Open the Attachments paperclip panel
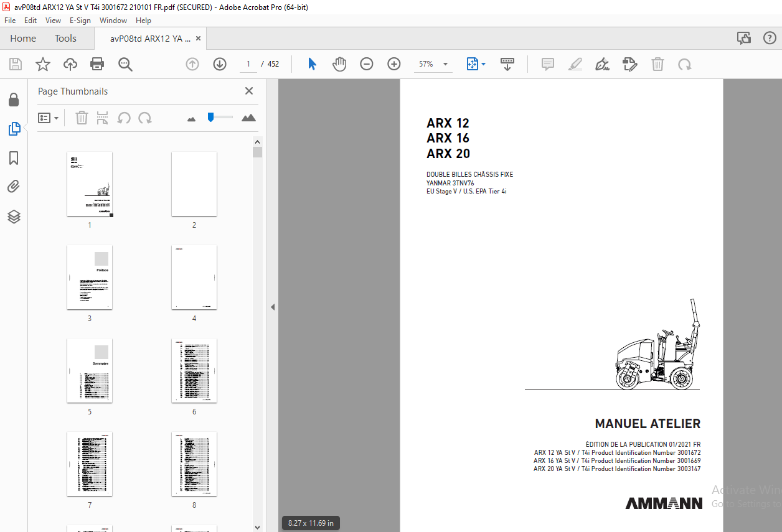Image resolution: width=782 pixels, height=532 pixels. click(x=14, y=187)
